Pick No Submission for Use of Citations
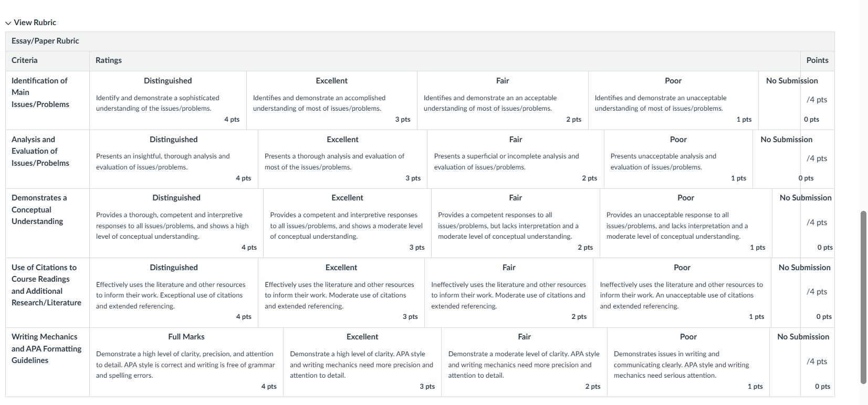Screen dimensions: 868x405 click(804, 292)
